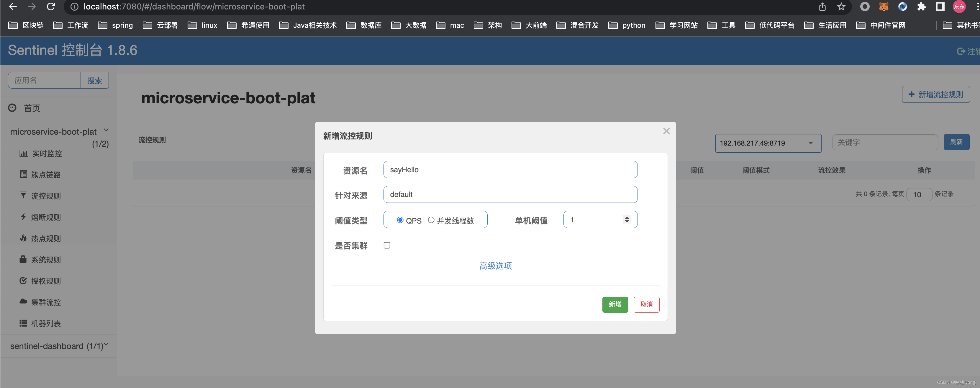Open the 东东 profile avatar
Viewport: 980px width, 388px height.
[x=959, y=6]
